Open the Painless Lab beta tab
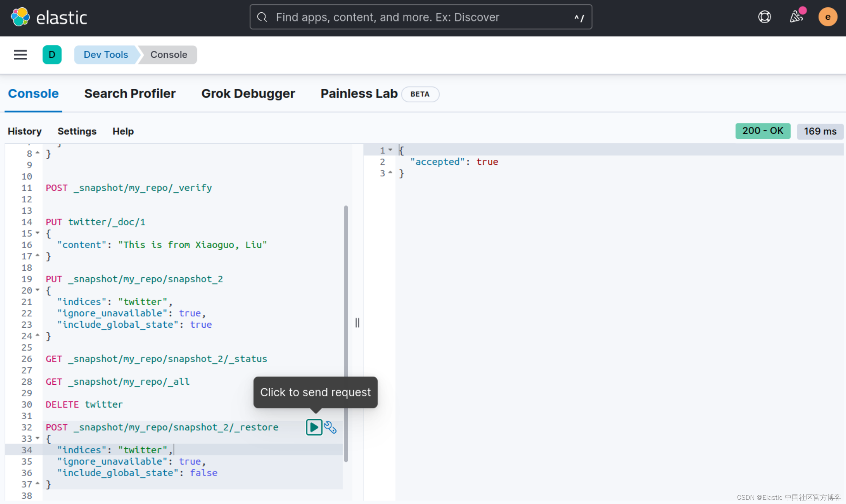 [x=359, y=93]
